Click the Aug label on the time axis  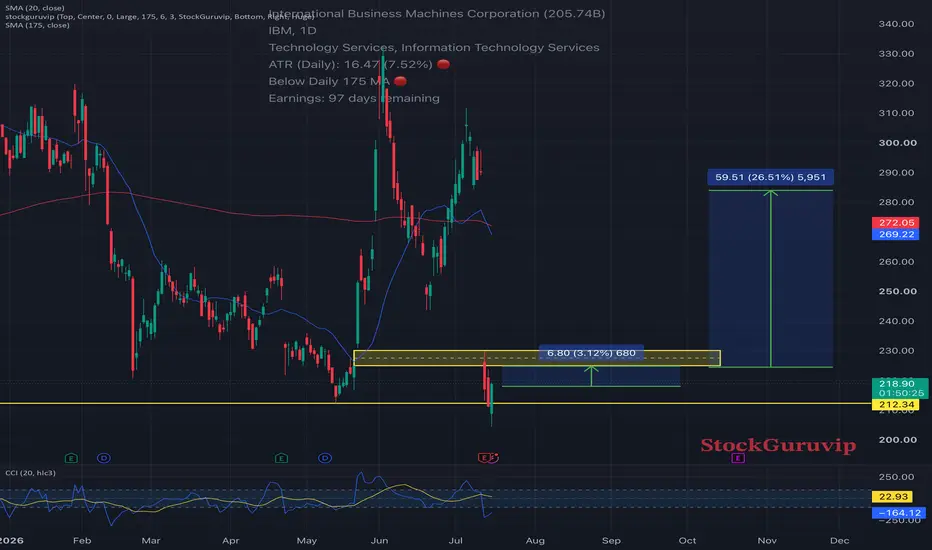click(x=535, y=540)
